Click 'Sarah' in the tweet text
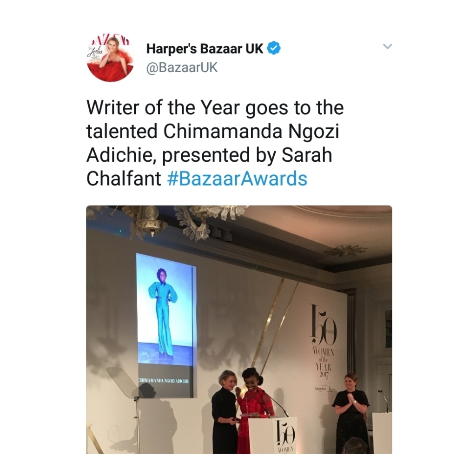This screenshot has height=476, width=476. tap(307, 155)
